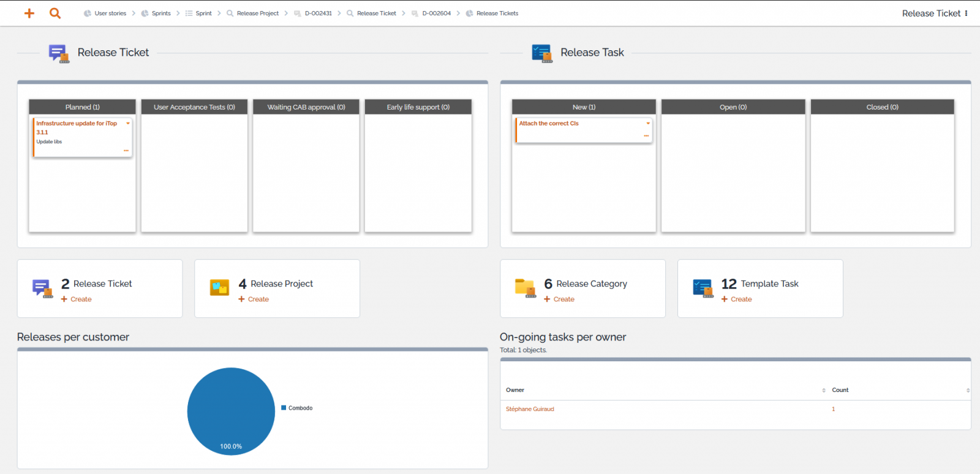Image resolution: width=980 pixels, height=474 pixels.
Task: Click the Release Ticket header icon
Action: tap(59, 54)
